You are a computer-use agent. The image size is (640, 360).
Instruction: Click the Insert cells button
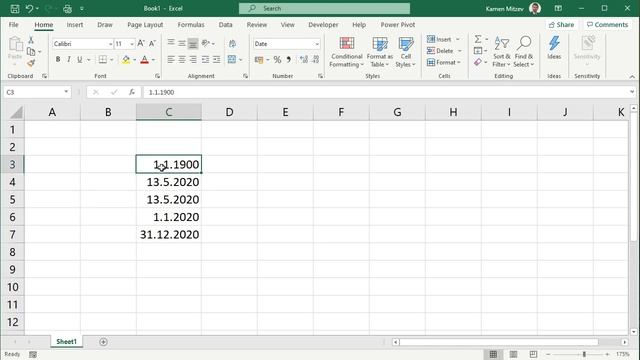(x=443, y=39)
